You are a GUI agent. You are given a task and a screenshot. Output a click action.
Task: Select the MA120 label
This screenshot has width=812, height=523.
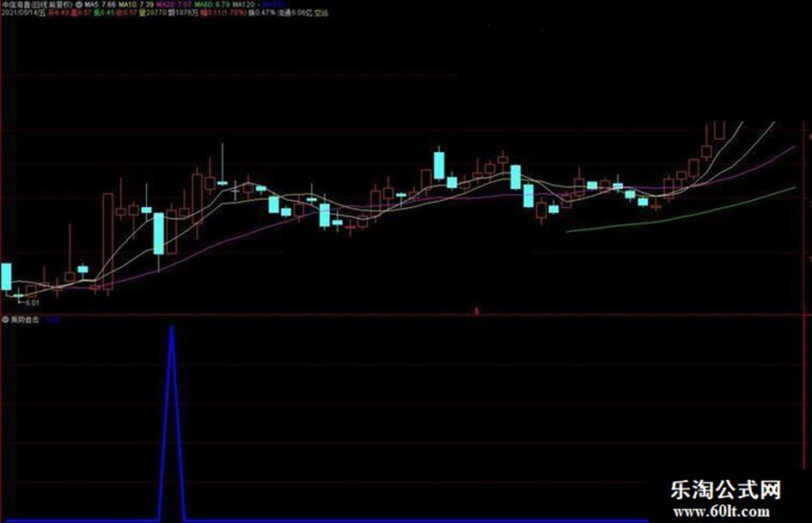pyautogui.click(x=248, y=4)
